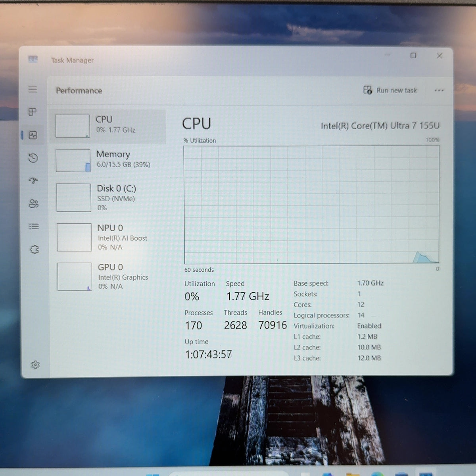Select the Performance page icon
The width and height of the screenshot is (476, 476).
33,135
